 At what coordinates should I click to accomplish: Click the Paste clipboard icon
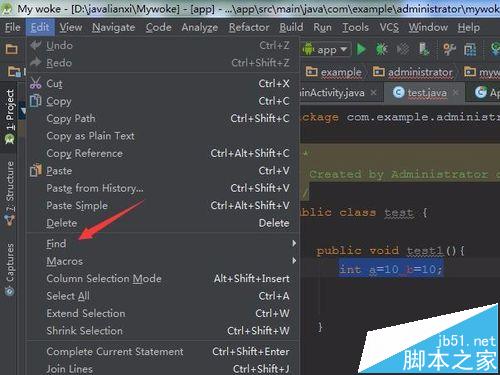(x=35, y=170)
